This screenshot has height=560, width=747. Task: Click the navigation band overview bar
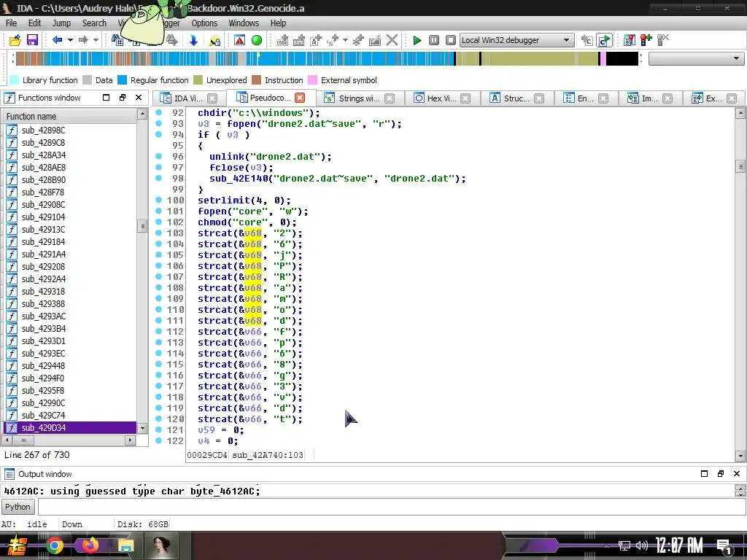click(327, 58)
